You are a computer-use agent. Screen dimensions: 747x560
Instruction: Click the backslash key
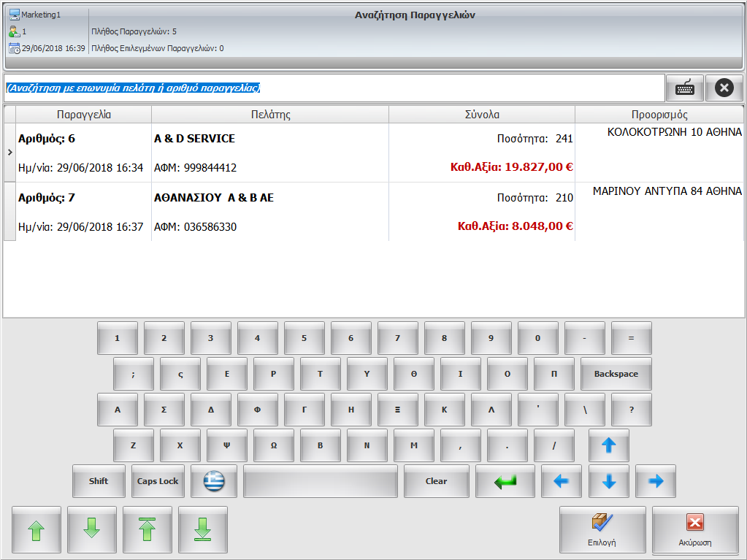pyautogui.click(x=585, y=410)
